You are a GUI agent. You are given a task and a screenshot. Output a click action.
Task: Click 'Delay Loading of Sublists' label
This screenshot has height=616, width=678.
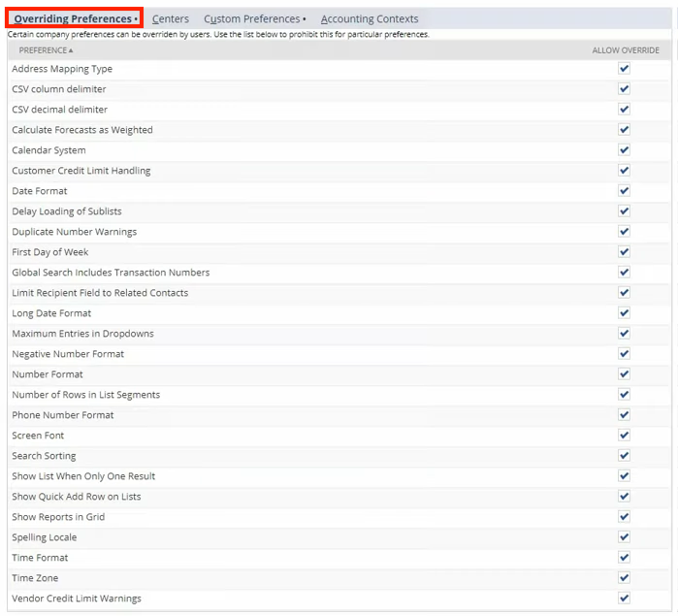tap(67, 211)
